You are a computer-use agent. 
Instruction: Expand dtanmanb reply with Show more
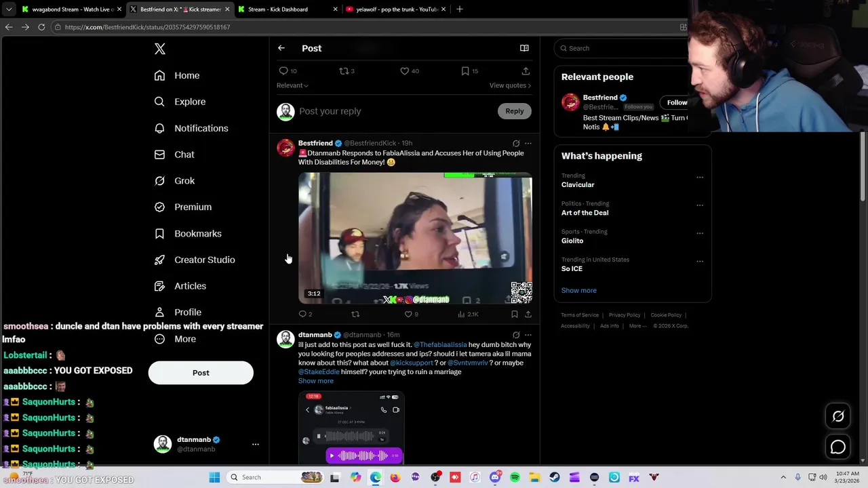316,381
